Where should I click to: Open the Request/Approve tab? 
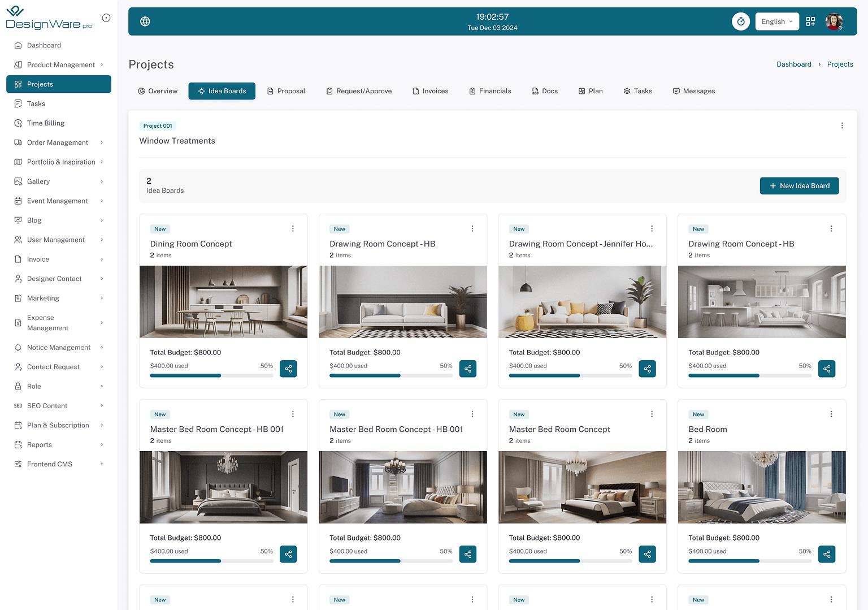point(359,91)
